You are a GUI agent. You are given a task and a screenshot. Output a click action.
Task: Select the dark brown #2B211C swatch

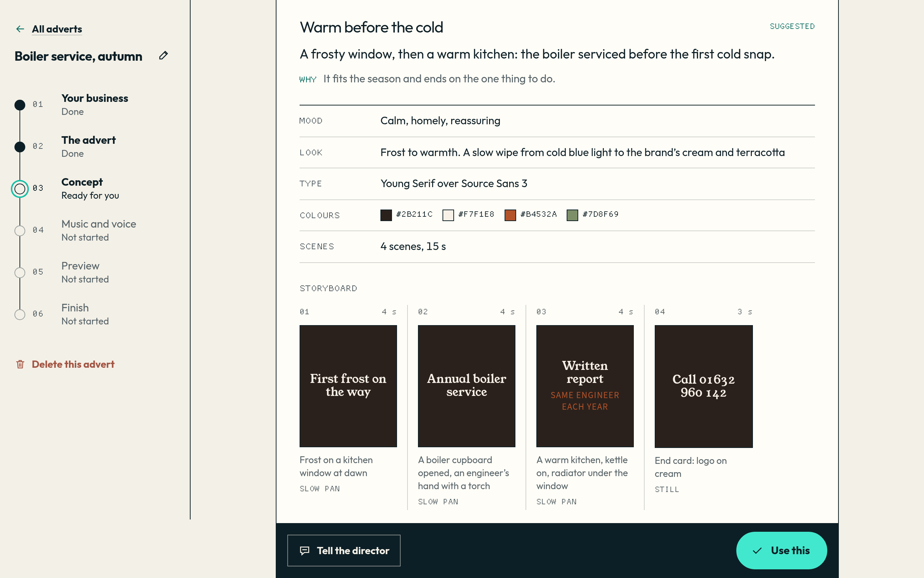coord(386,215)
